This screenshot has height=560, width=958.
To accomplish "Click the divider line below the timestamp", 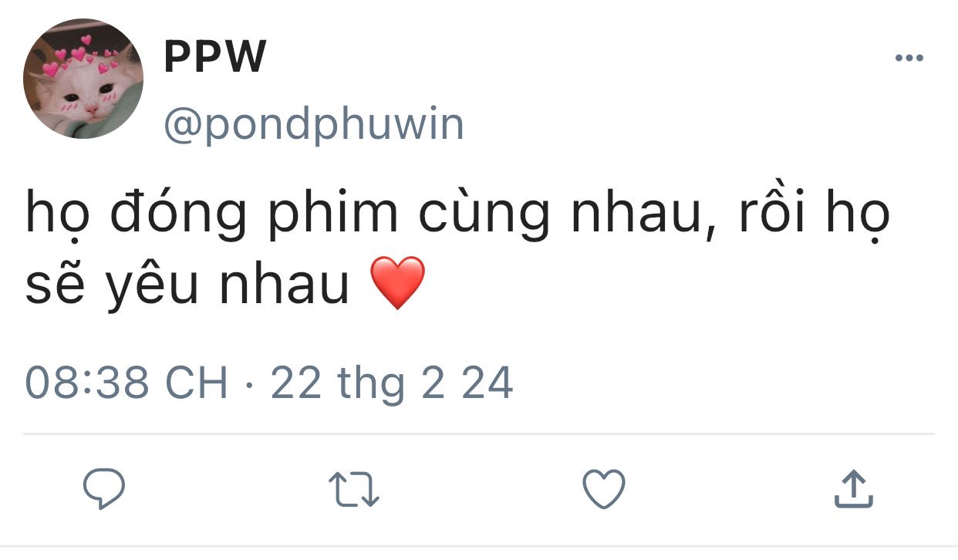I will point(479,433).
